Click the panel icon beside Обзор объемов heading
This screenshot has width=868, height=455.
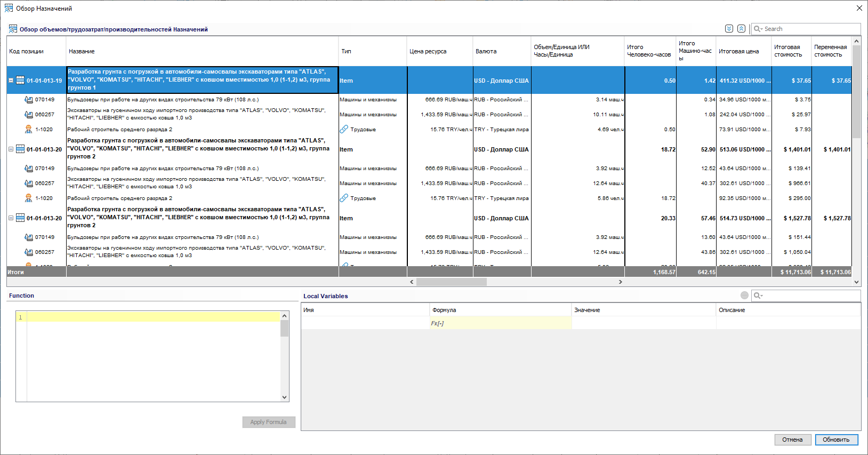(x=13, y=29)
